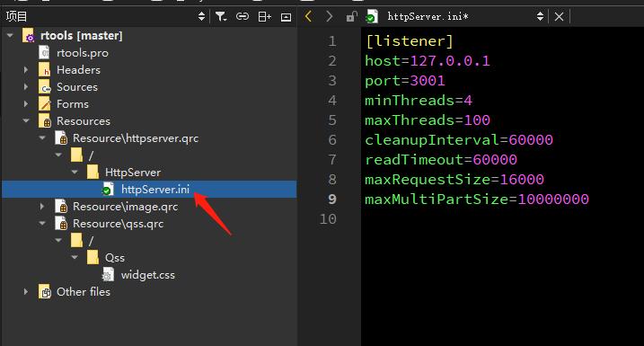
Task: Select Resource\image.qrc item
Action: tap(125, 207)
